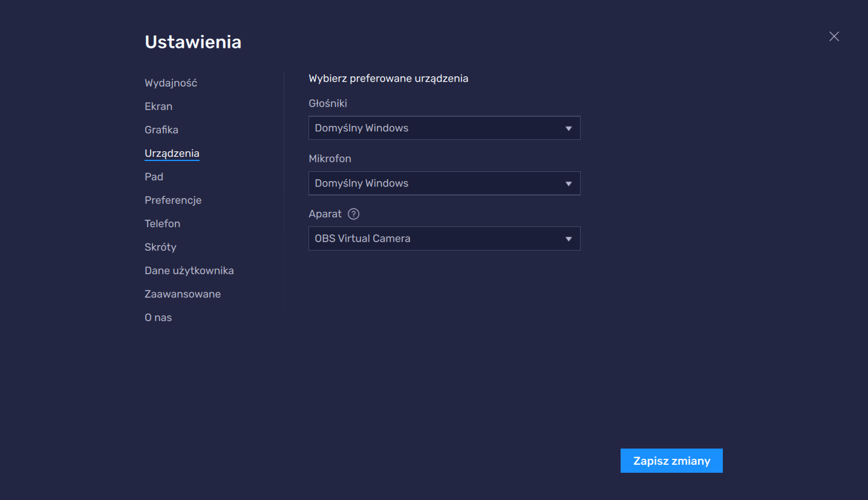Viewport: 868px width, 500px height.
Task: Click the Mikrofon label text
Action: [x=330, y=159]
